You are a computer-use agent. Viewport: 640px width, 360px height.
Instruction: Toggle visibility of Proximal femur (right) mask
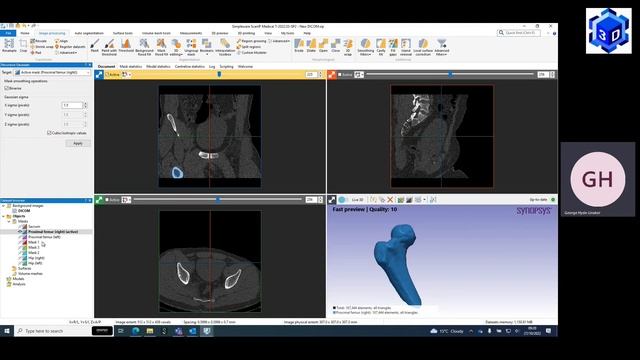20,231
